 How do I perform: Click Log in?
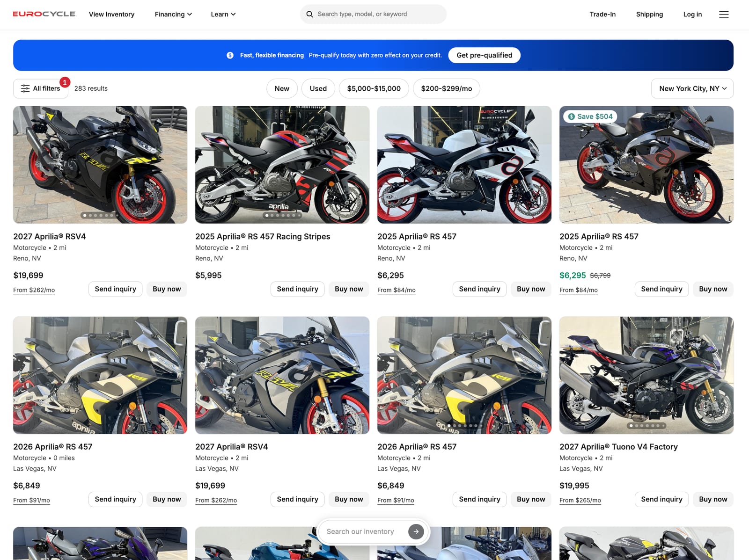692,14
